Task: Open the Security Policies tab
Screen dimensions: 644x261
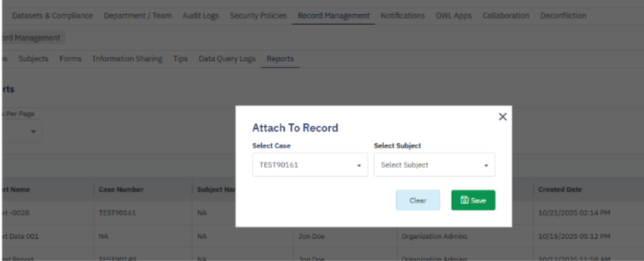Action: coord(258,15)
